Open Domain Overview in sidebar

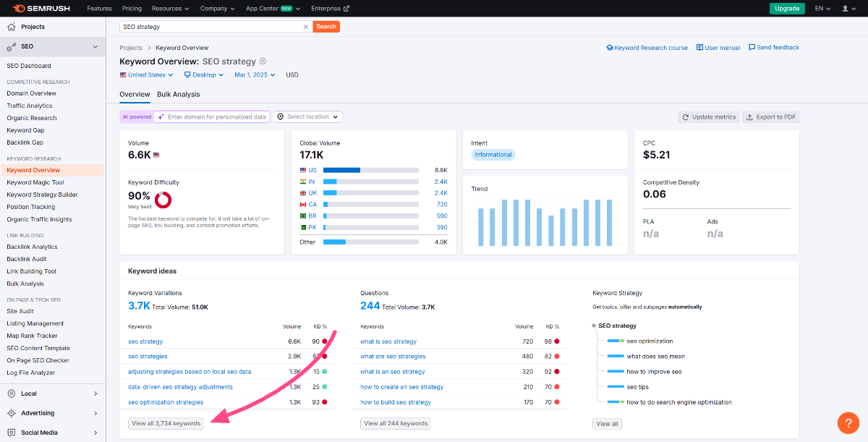31,93
